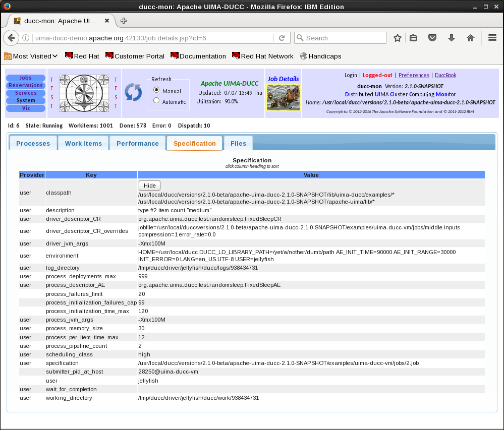Switch to the Work Items tab

tap(83, 143)
